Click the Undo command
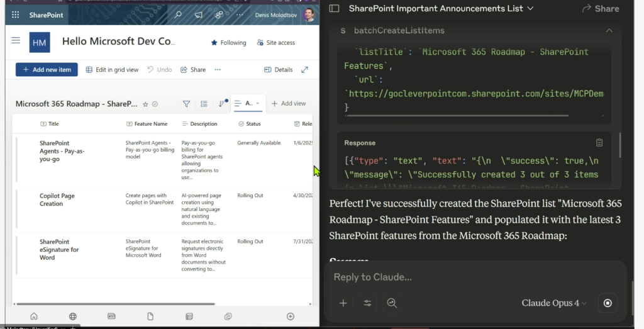 (x=159, y=70)
